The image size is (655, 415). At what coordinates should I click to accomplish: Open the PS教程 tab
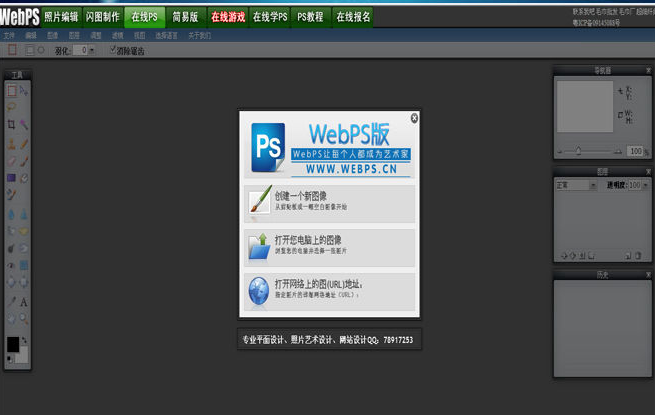310,17
